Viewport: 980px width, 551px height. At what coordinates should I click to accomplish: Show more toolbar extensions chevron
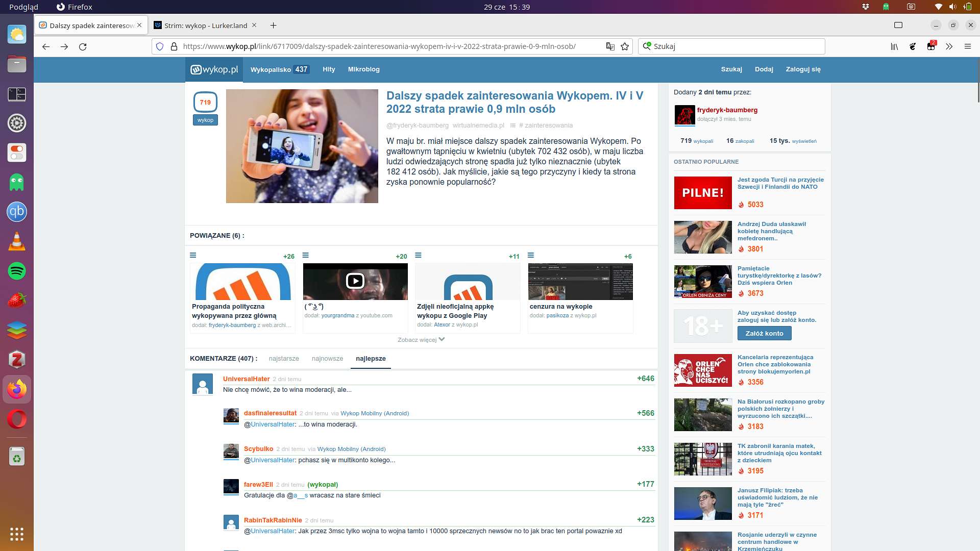[949, 46]
